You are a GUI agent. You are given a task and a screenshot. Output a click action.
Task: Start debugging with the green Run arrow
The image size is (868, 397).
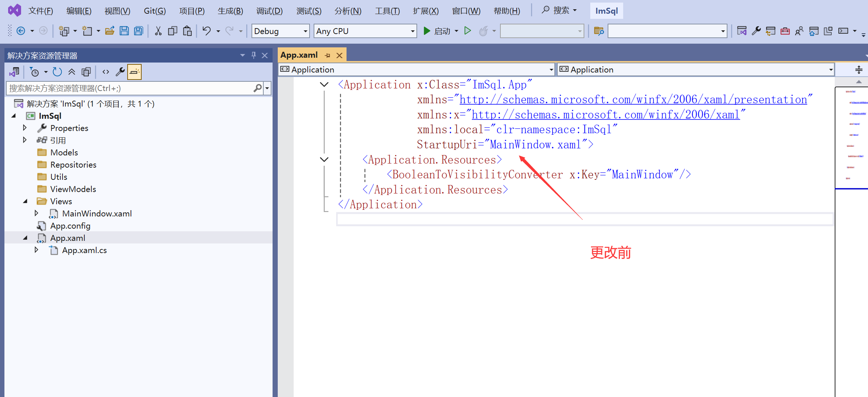(427, 31)
